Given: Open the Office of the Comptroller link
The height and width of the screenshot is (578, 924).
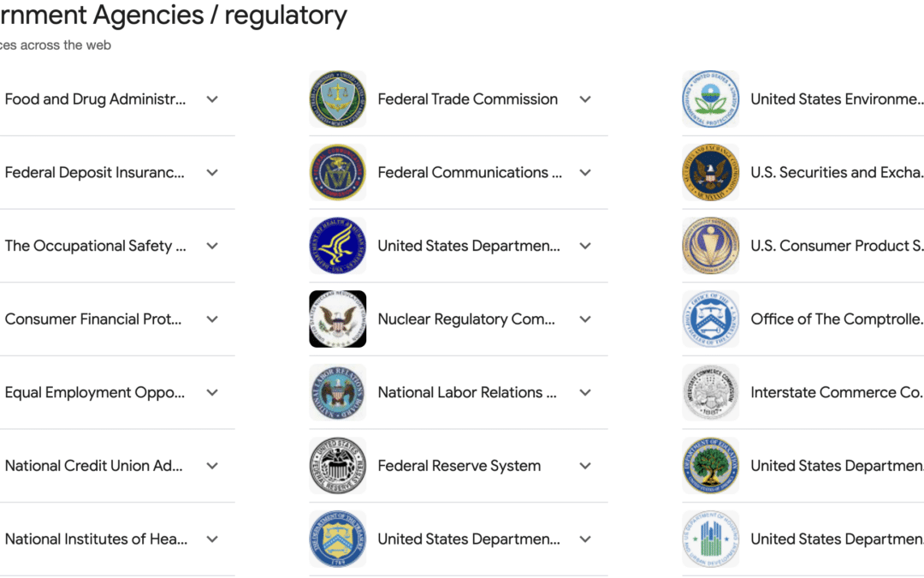Looking at the screenshot, I should pyautogui.click(x=836, y=319).
